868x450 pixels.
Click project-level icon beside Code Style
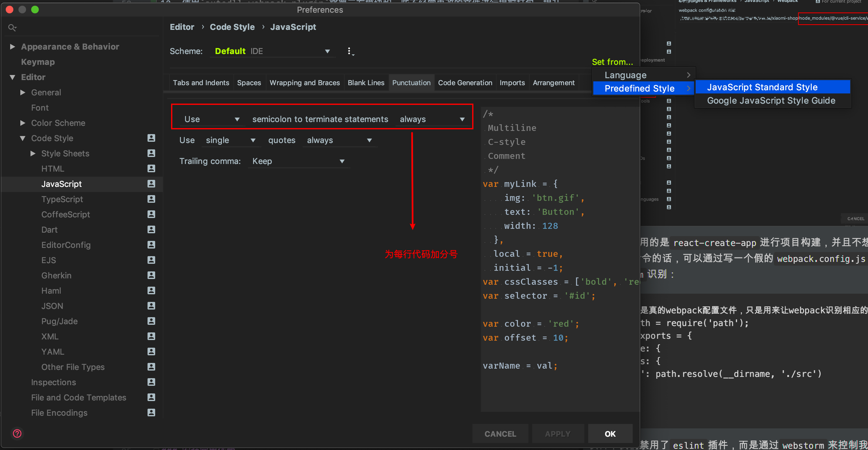click(x=151, y=138)
